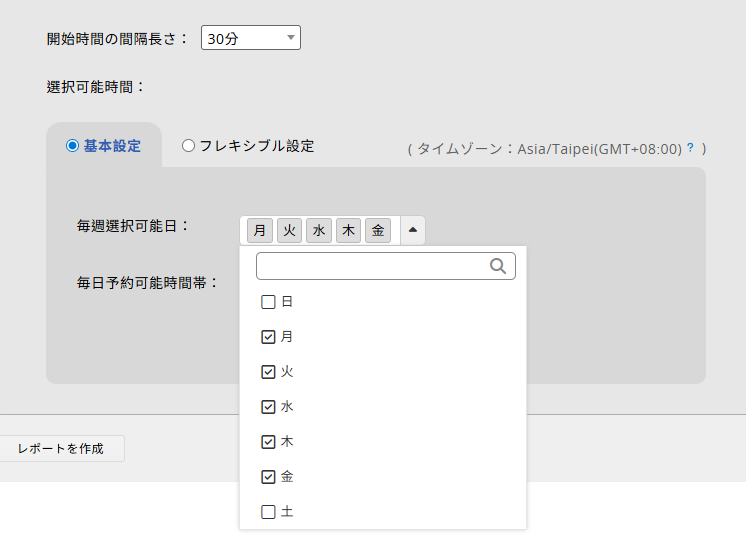Check the 土 (Saturday) checkbox
Viewport: 746px width, 539px height.
click(268, 512)
